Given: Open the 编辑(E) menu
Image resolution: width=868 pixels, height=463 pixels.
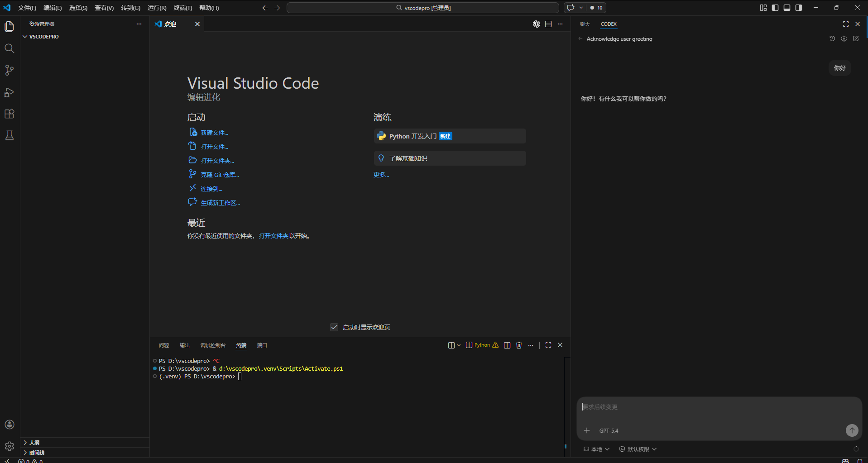Looking at the screenshot, I should click(53, 8).
